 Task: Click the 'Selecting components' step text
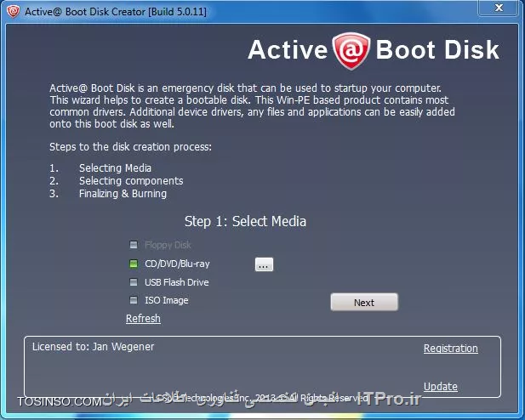click(x=131, y=181)
